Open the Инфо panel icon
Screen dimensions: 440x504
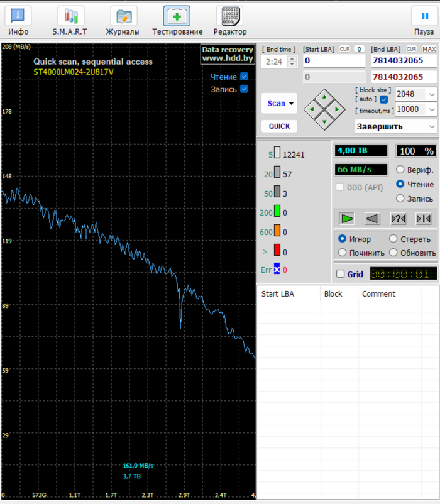click(18, 16)
